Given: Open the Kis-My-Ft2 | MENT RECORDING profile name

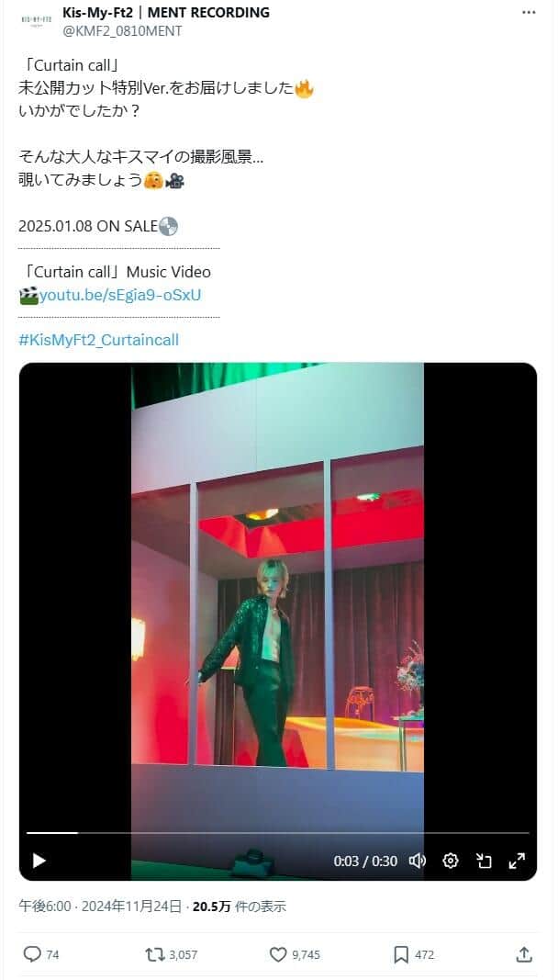Looking at the screenshot, I should 166,12.
